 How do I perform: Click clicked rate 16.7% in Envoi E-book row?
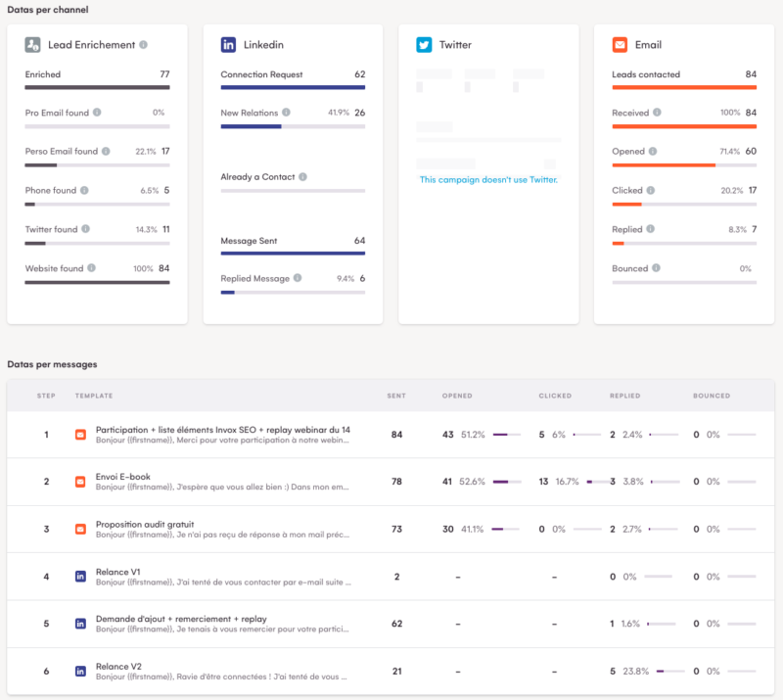[568, 482]
